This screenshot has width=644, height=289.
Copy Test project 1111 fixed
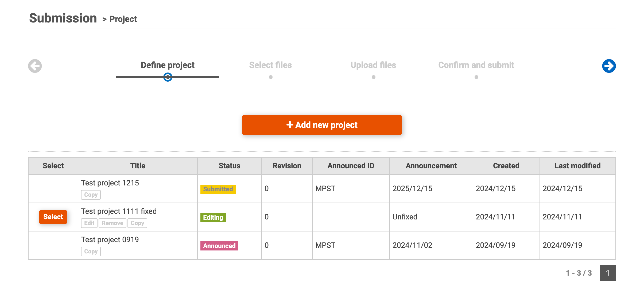[137, 223]
